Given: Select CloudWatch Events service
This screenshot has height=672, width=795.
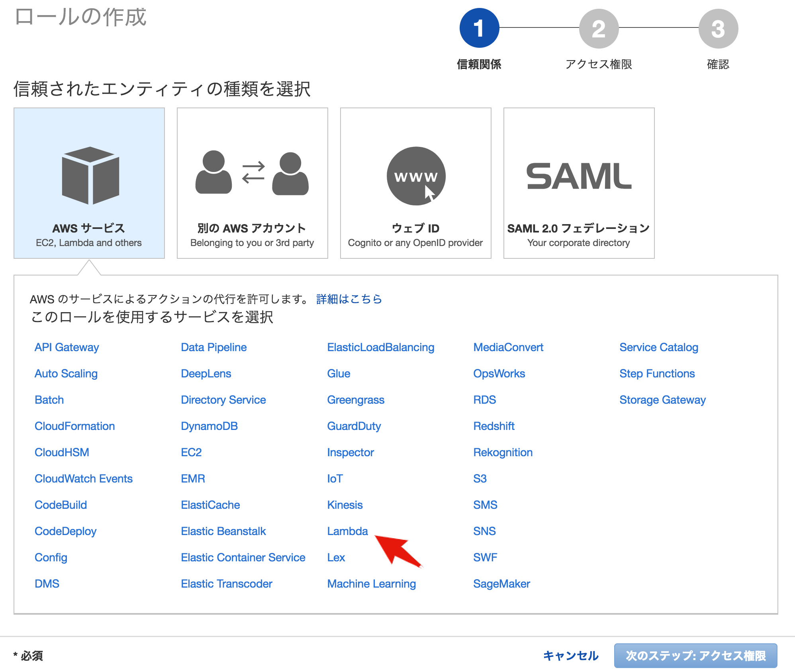Looking at the screenshot, I should pos(83,479).
